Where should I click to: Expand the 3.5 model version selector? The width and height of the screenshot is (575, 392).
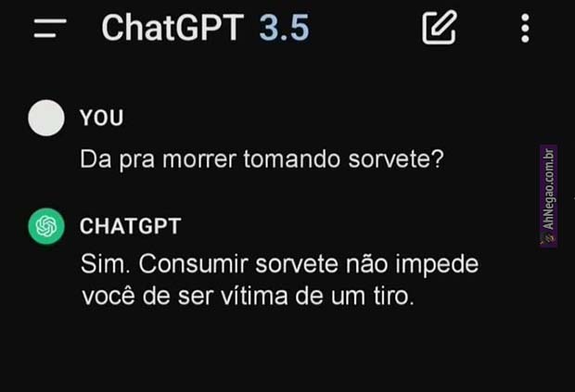(284, 28)
